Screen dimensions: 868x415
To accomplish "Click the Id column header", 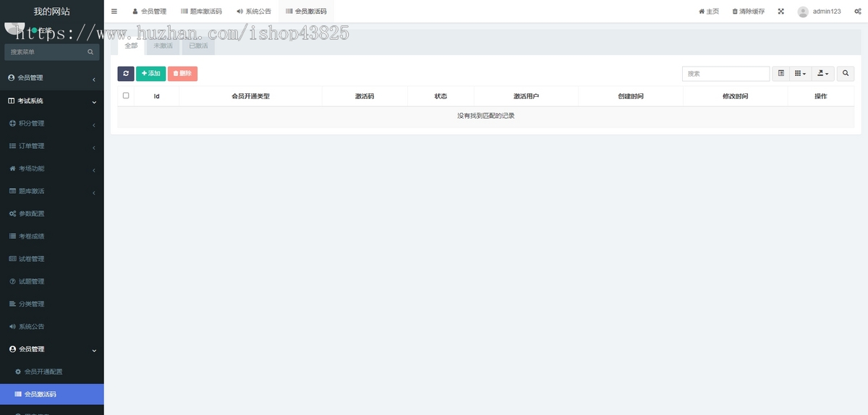I will pos(156,96).
